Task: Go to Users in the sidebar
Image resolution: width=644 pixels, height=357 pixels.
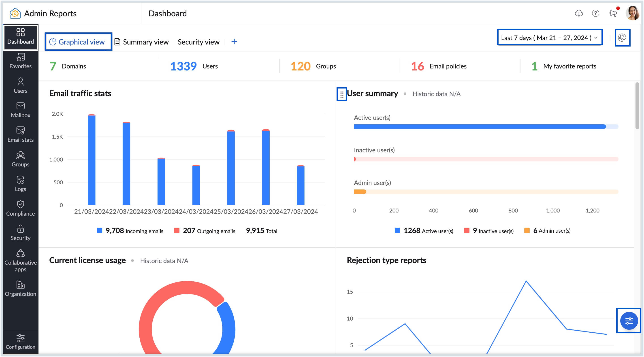Action: [x=21, y=85]
